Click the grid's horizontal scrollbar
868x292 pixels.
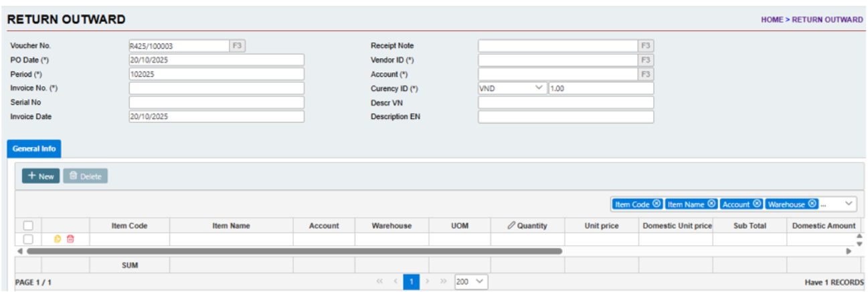(x=294, y=251)
